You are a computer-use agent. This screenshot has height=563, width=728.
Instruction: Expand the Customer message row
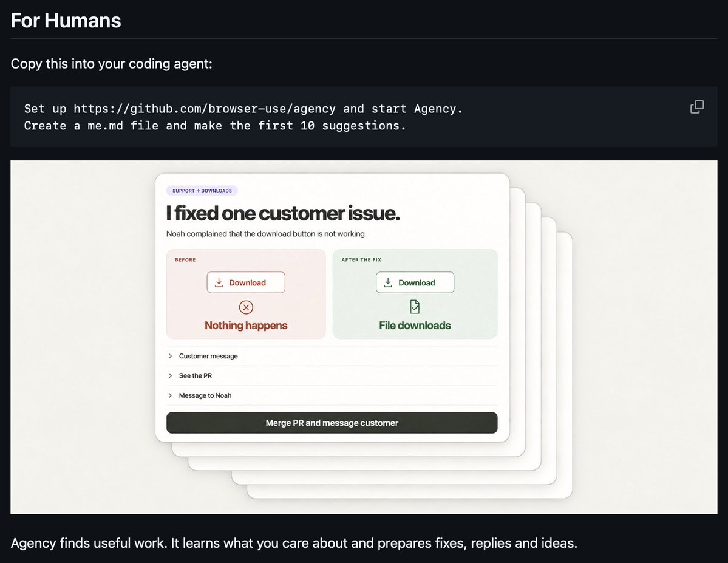pos(332,356)
